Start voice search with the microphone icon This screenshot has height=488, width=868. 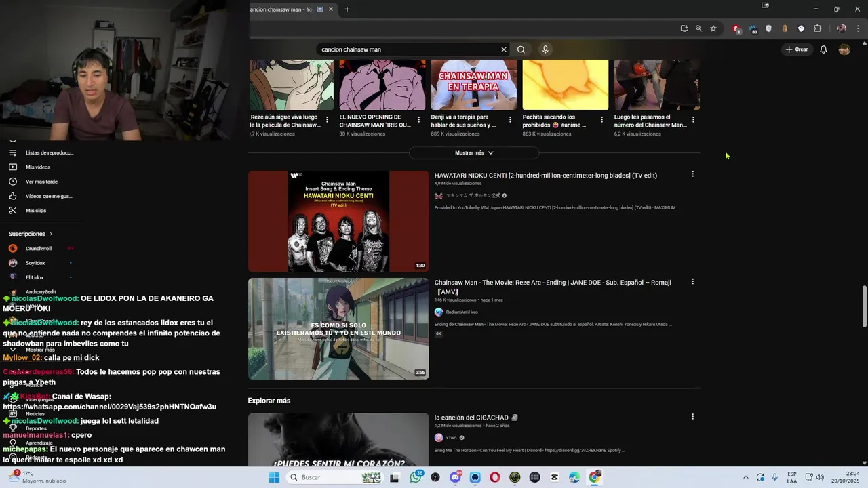pyautogui.click(x=545, y=49)
